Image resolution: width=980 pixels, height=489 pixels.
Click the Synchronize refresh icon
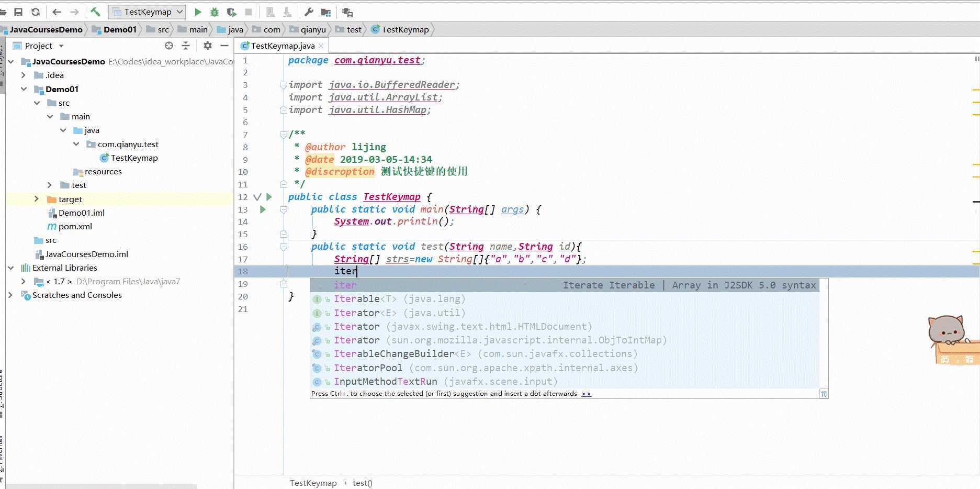36,12
